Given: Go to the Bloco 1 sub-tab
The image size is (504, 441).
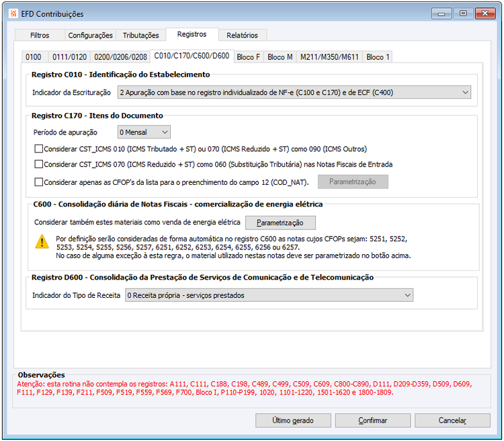Looking at the screenshot, I should point(378,57).
